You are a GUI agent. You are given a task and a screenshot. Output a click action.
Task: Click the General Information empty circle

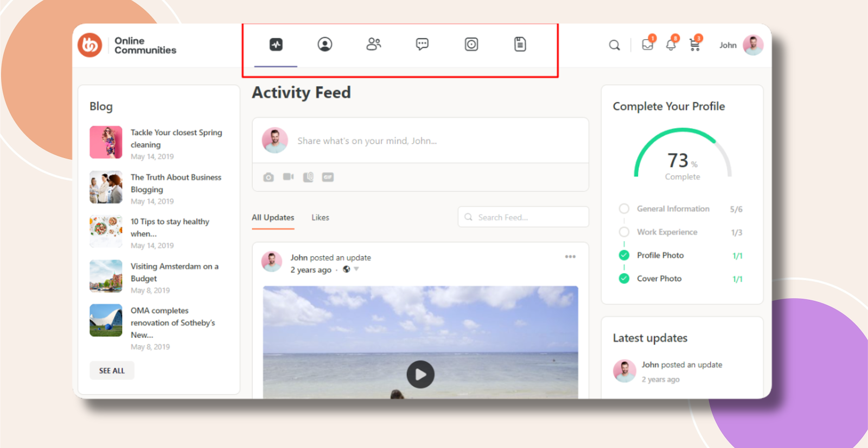624,209
